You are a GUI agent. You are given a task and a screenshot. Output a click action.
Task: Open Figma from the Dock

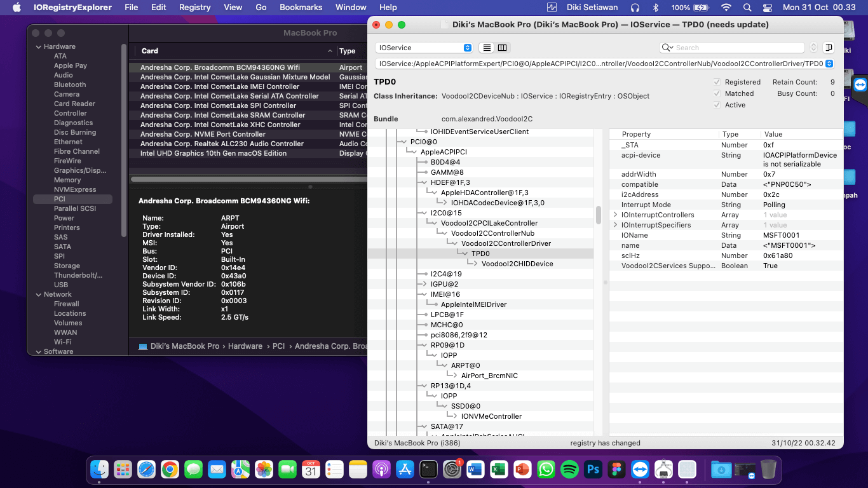(616, 470)
